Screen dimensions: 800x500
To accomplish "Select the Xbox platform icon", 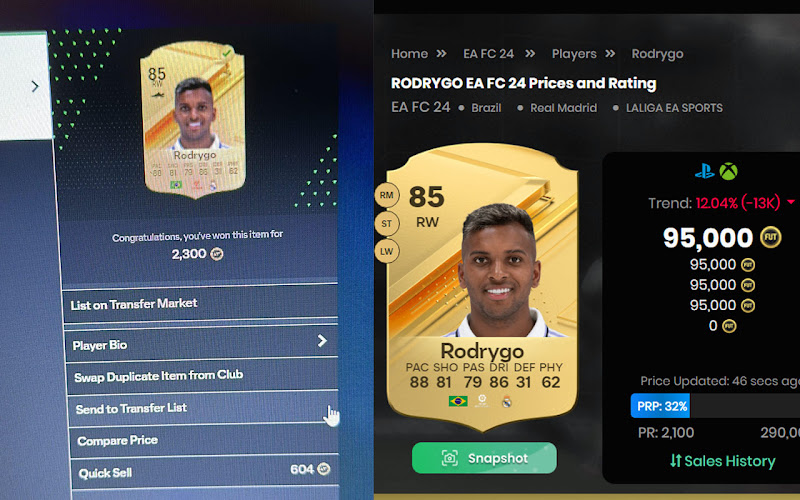I will (729, 171).
